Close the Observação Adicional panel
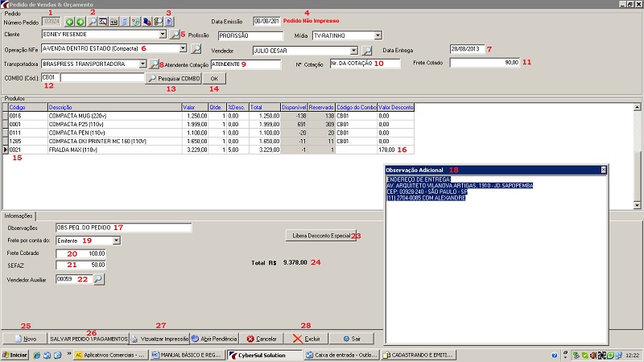 tap(603, 170)
